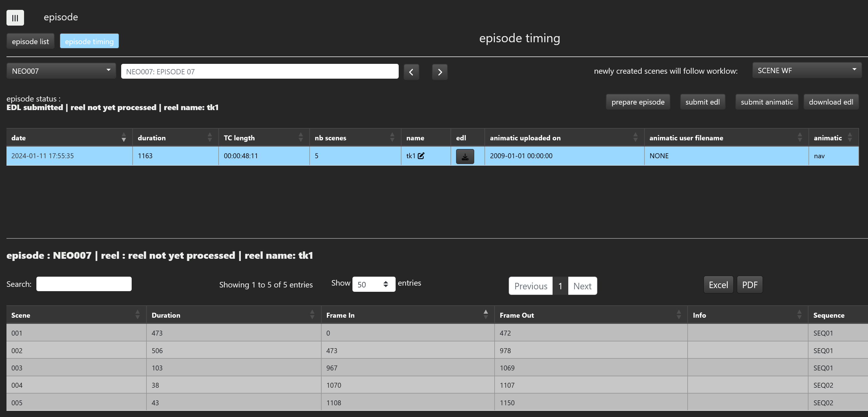Viewport: 868px width, 417px height.
Task: Switch to episode list tab
Action: [30, 41]
